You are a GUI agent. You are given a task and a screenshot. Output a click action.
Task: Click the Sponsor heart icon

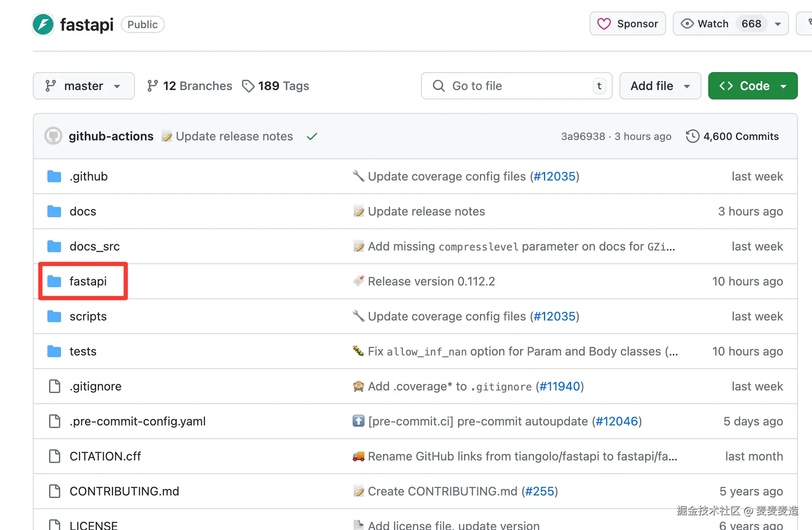pos(604,24)
